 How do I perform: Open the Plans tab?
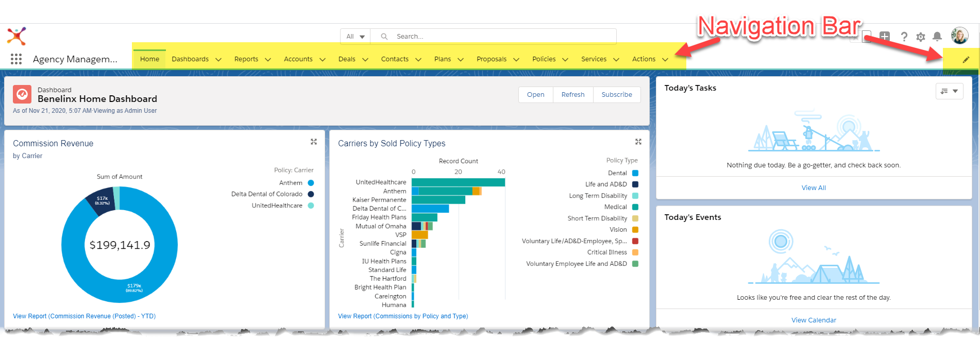pyautogui.click(x=443, y=59)
